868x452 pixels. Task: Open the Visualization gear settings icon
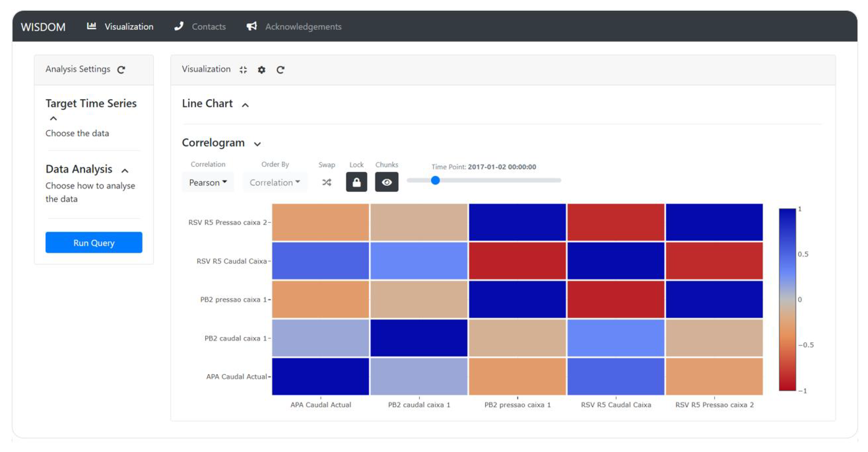coord(261,69)
